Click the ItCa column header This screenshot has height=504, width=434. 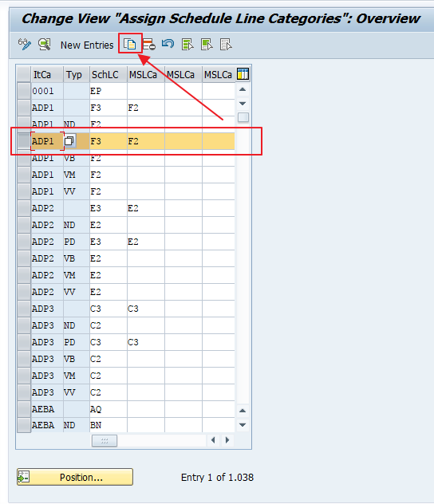coord(47,75)
